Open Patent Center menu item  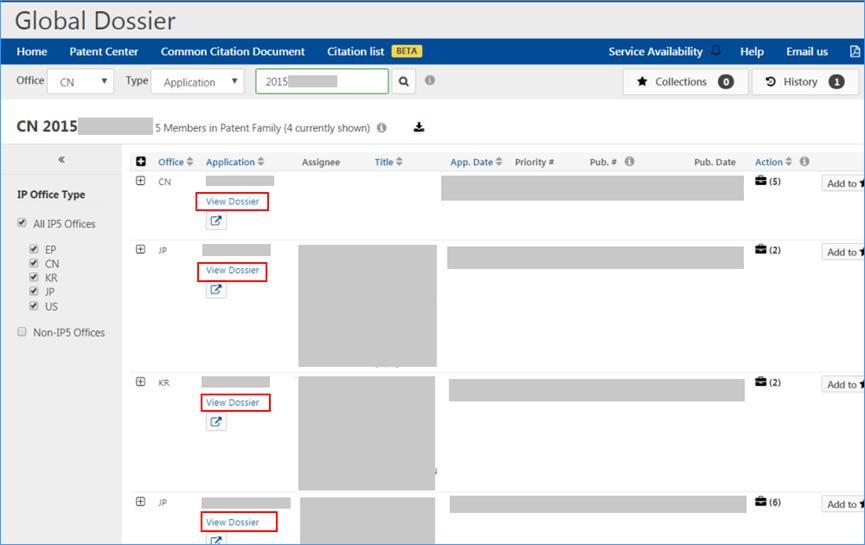[x=104, y=52]
